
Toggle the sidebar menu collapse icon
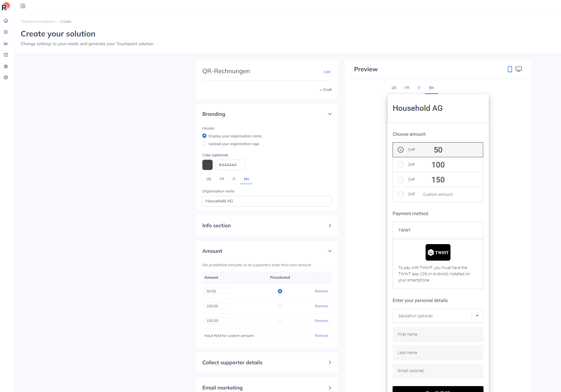coord(23,6)
